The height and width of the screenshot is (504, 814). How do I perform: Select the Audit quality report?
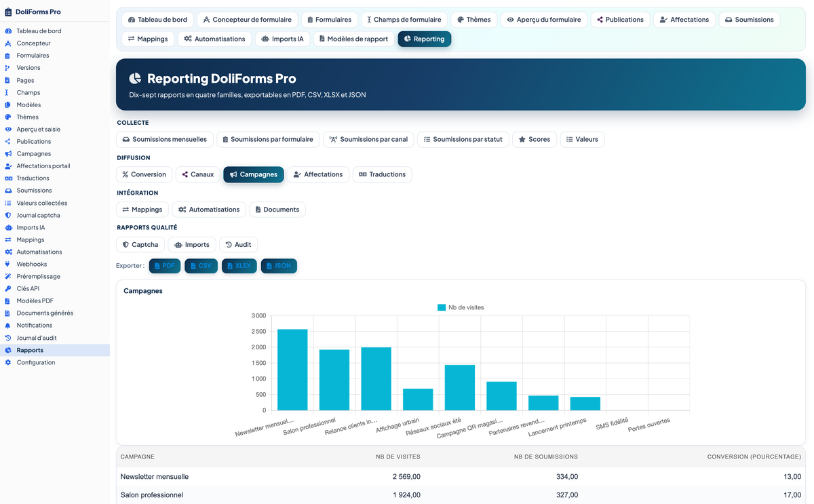pos(238,245)
